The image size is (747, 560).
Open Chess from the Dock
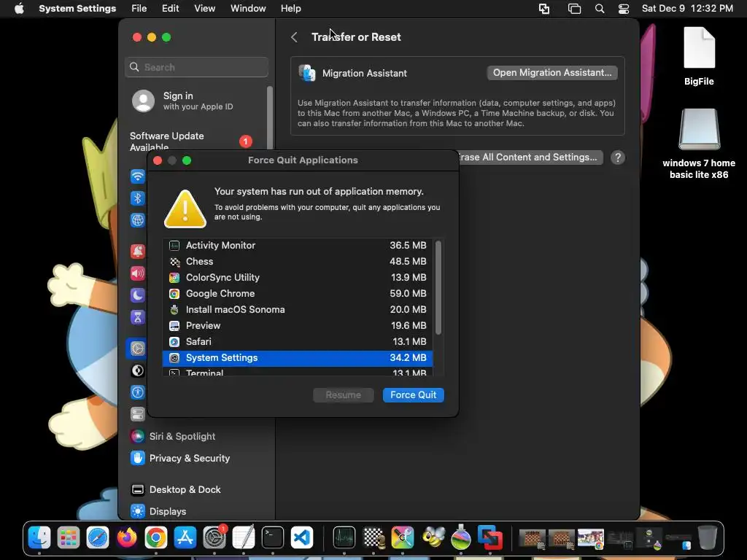coord(373,538)
